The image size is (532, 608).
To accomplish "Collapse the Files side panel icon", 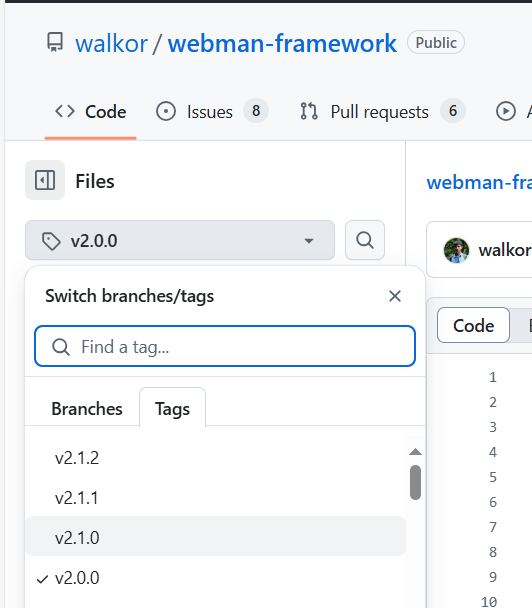I will tap(45, 180).
